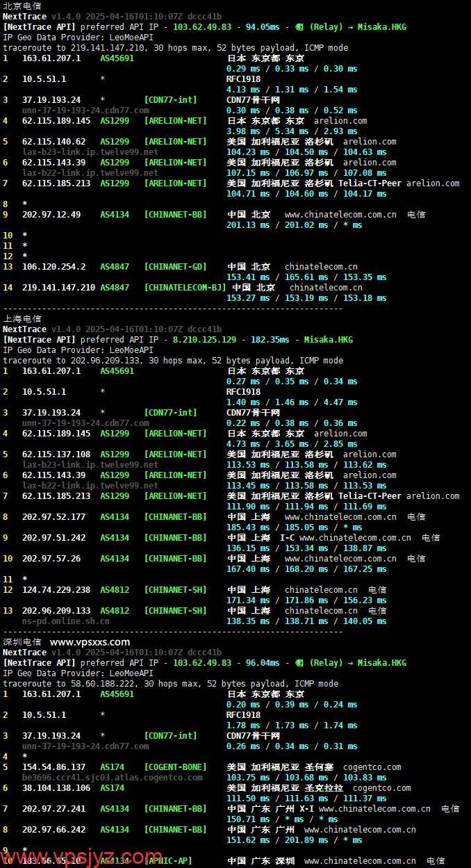
Task: Select hop IP 62.115.140.62
Action: (54, 141)
